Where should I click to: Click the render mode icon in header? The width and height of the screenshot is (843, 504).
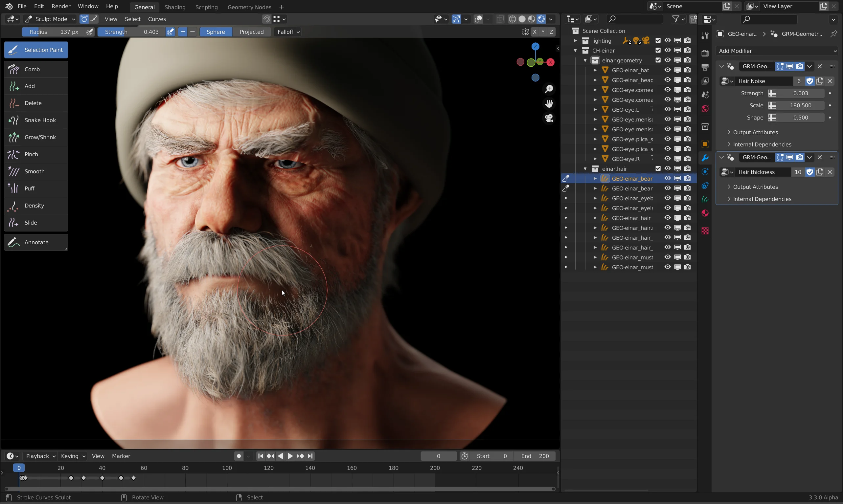coord(541,19)
